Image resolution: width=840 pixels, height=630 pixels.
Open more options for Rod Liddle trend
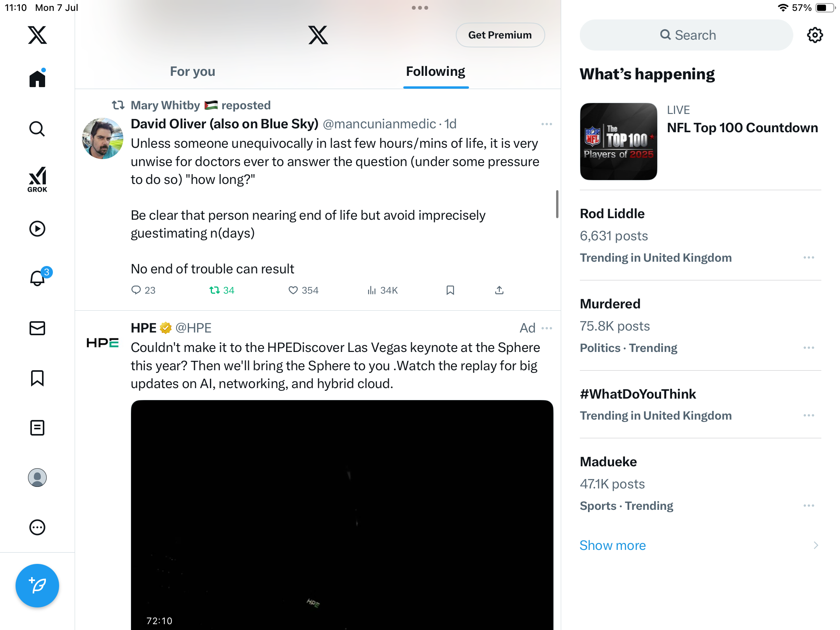[x=809, y=257]
